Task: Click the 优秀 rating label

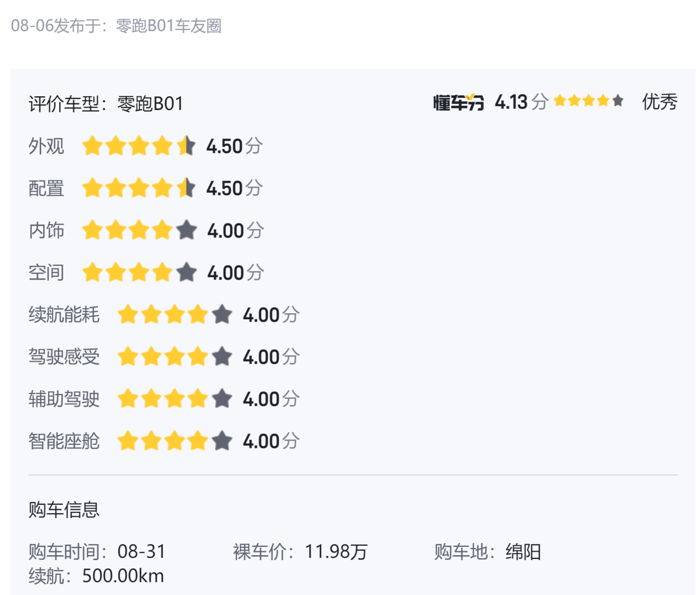Action: [x=659, y=102]
